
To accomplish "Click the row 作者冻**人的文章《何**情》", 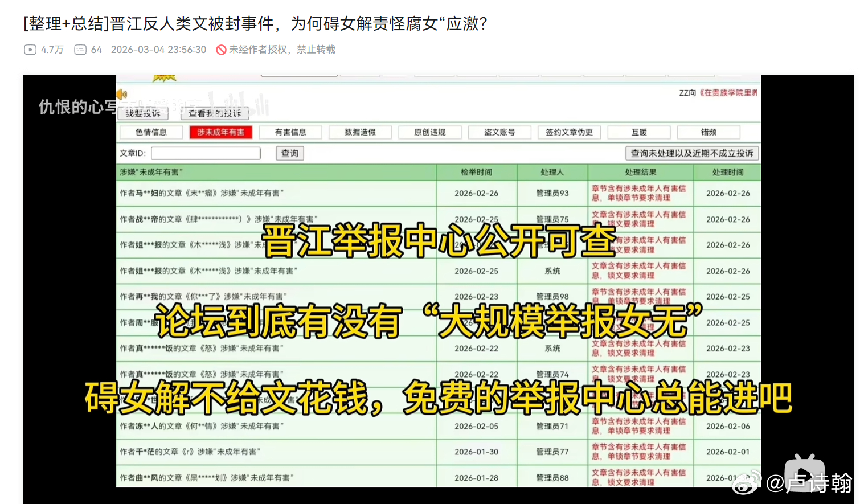I will [x=439, y=426].
